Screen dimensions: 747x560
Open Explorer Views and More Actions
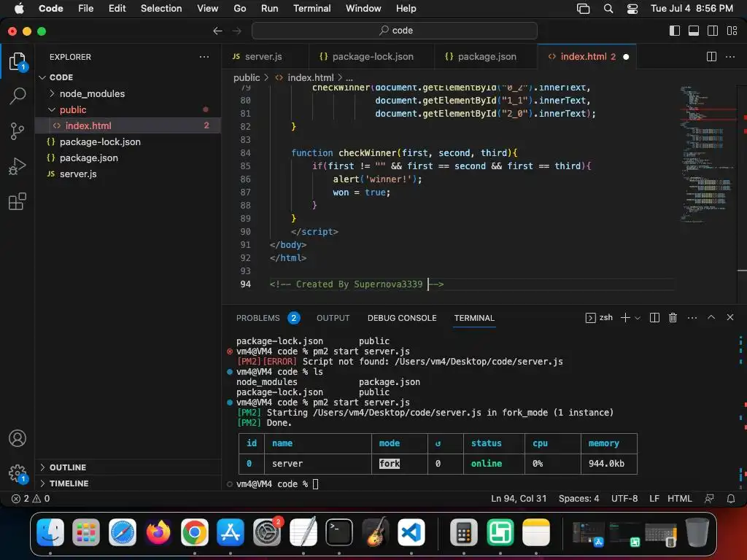(204, 57)
